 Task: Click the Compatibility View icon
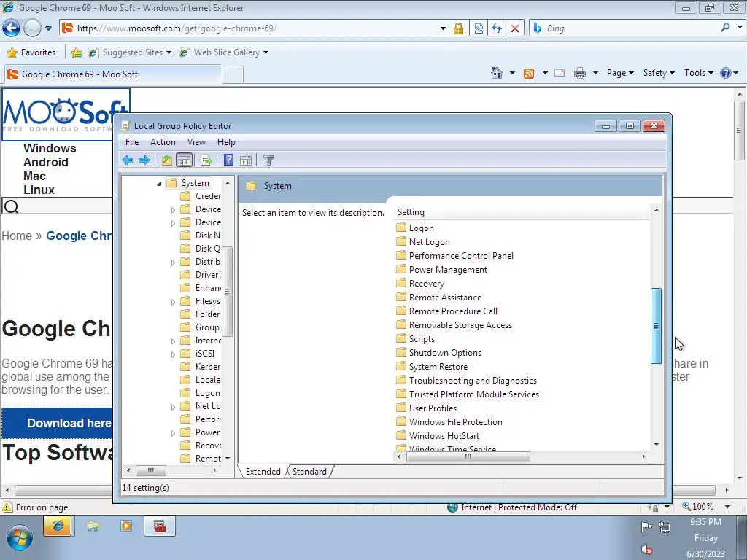[479, 28]
